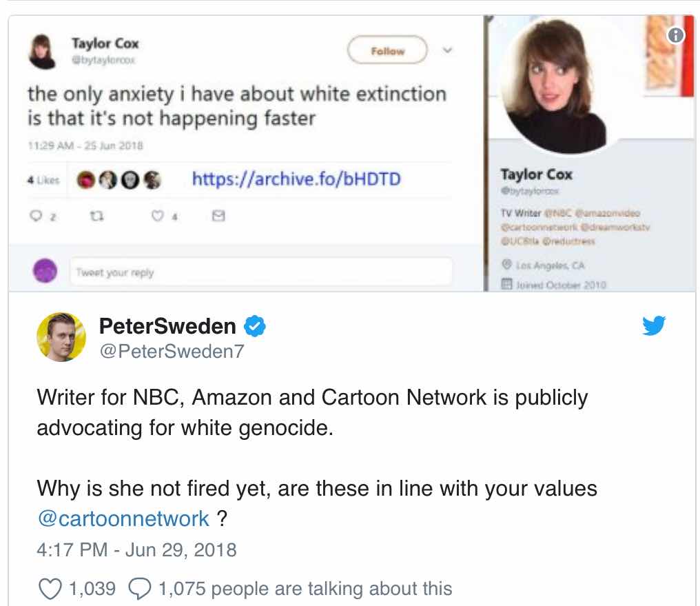The image size is (700, 606).
Task: Open the 4:17 PM - Jun 29, 2018 timestamp
Action: [x=136, y=549]
